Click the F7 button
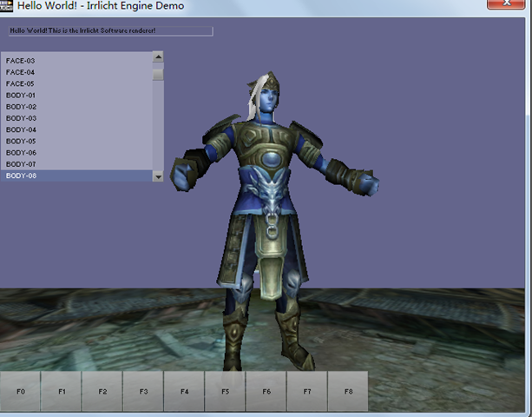 click(307, 392)
